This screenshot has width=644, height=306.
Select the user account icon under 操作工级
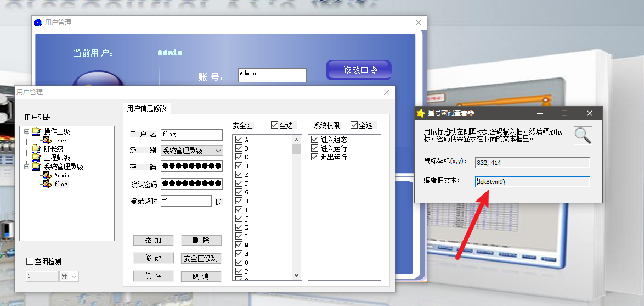coord(47,140)
